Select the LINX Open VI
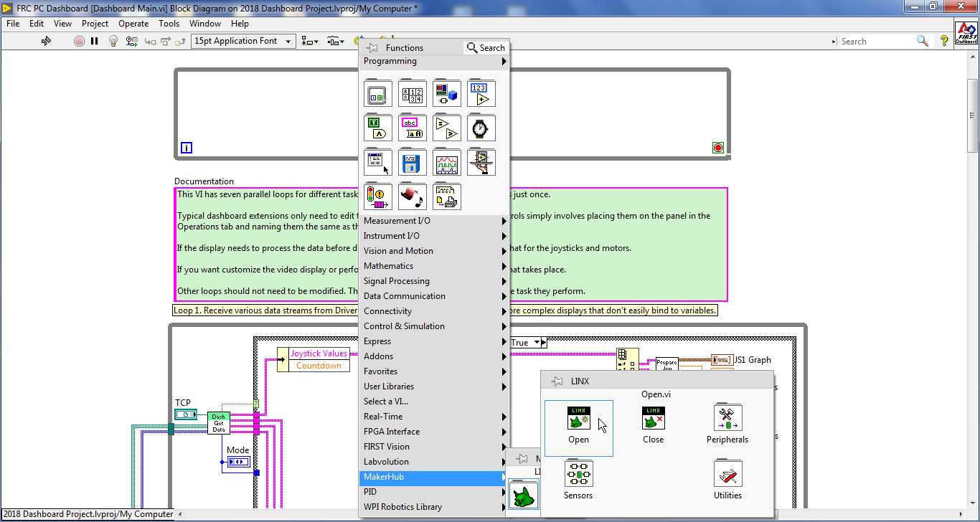980x522 pixels. point(579,428)
